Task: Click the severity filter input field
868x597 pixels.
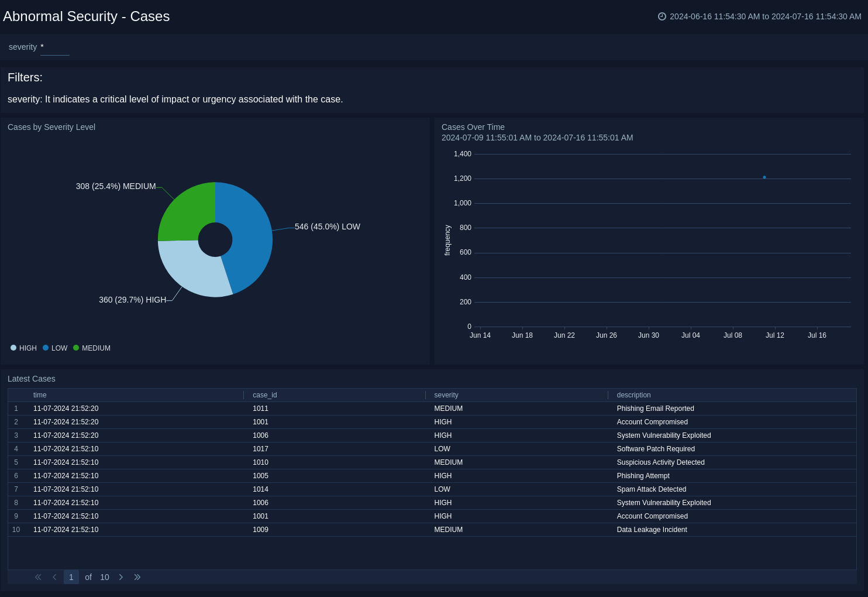Action: tap(55, 47)
